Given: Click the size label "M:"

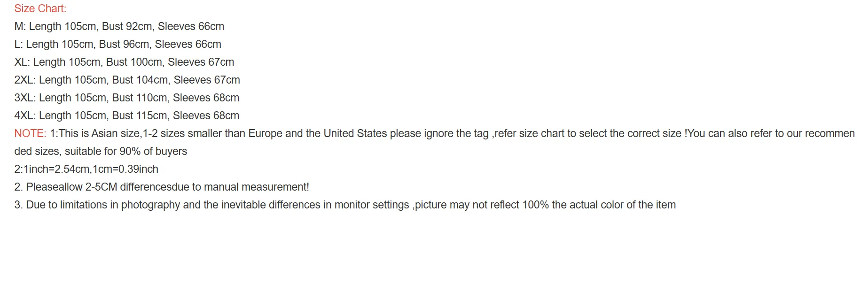Looking at the screenshot, I should click(x=20, y=26).
